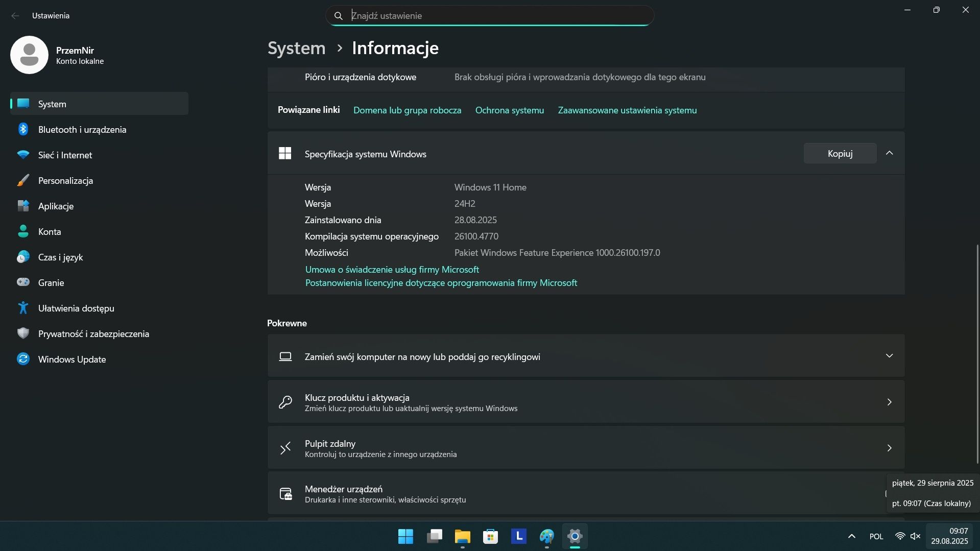Click the Pokrewne section heading
Screen dimensions: 980x551
click(x=287, y=323)
